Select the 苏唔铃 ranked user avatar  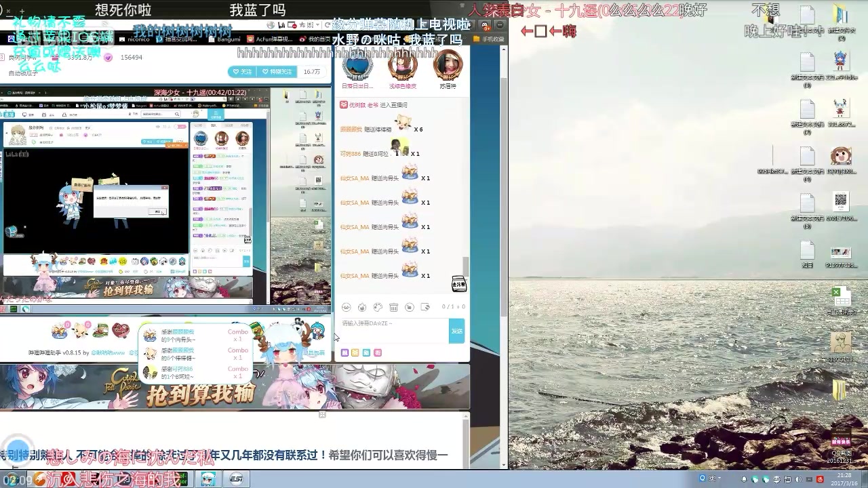448,66
